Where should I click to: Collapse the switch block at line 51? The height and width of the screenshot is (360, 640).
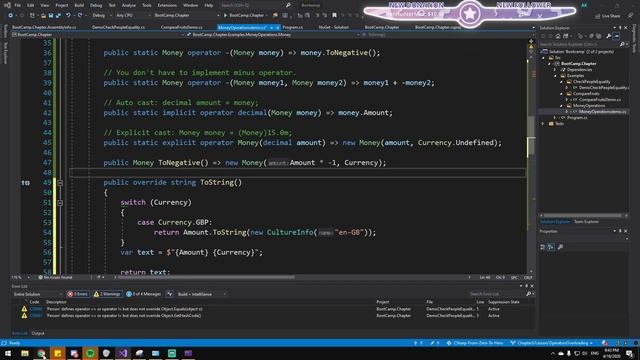click(x=60, y=203)
